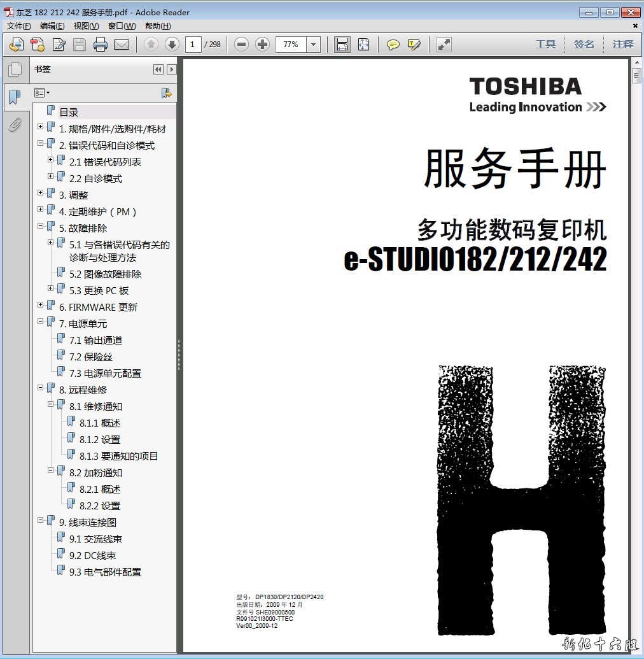Click the Print file icon
The width and height of the screenshot is (644, 659).
pos(100,45)
